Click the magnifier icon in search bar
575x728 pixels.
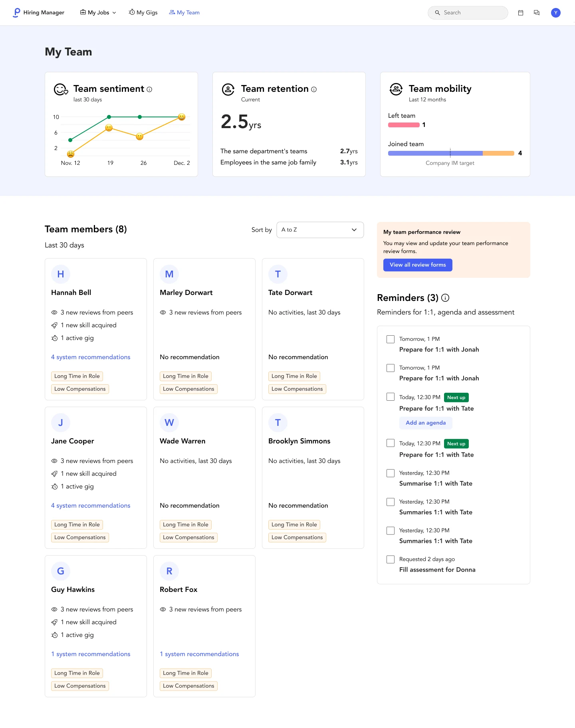[438, 13]
